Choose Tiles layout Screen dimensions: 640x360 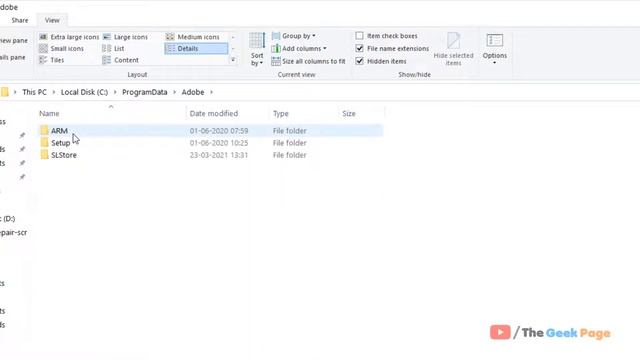coord(51,60)
